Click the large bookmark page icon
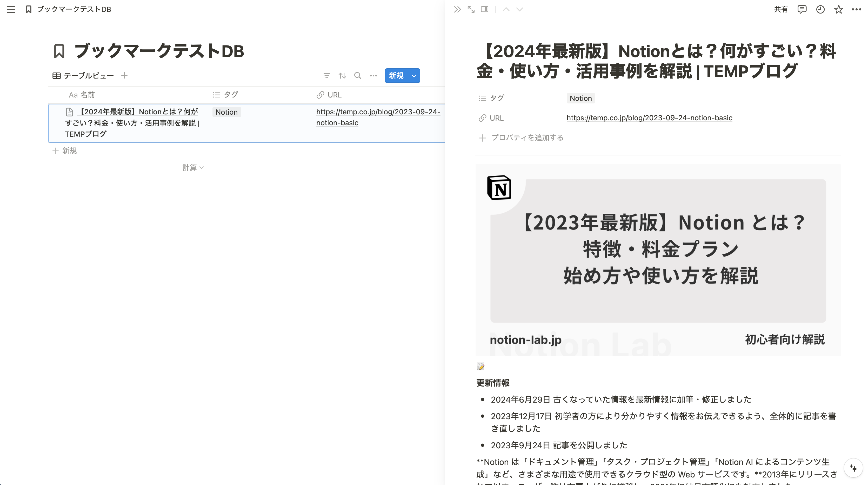This screenshot has height=485, width=868. 59,51
